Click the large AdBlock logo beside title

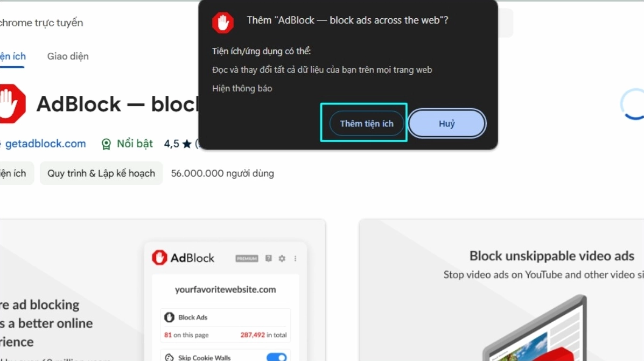tap(12, 104)
